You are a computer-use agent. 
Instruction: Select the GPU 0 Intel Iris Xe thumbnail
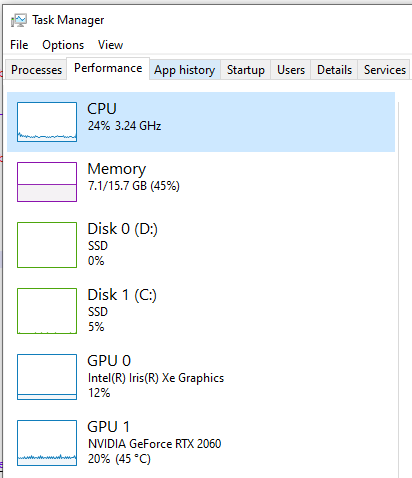47,377
